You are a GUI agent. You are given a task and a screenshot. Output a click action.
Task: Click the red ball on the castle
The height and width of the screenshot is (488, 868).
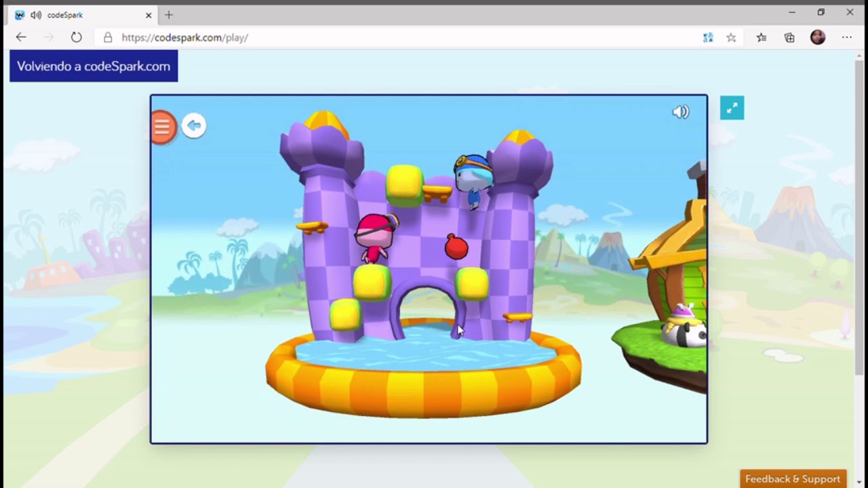coord(456,247)
